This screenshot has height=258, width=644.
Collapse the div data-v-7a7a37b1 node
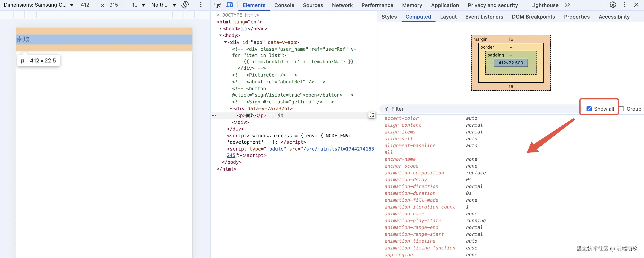231,109
